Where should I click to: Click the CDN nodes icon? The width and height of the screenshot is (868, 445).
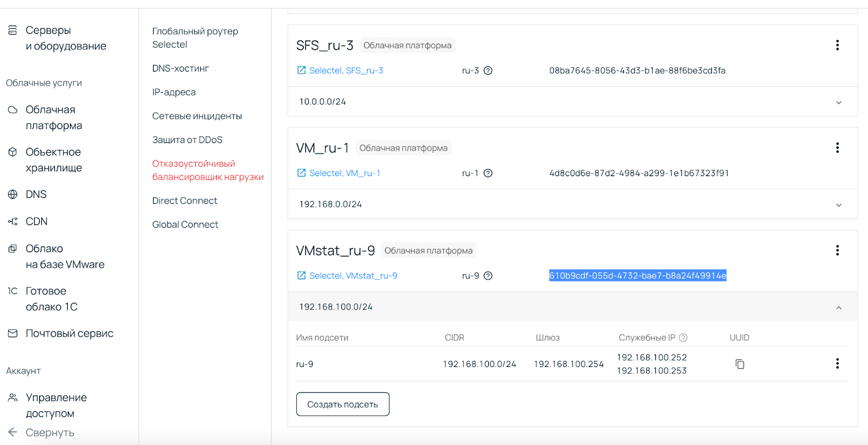click(12, 221)
